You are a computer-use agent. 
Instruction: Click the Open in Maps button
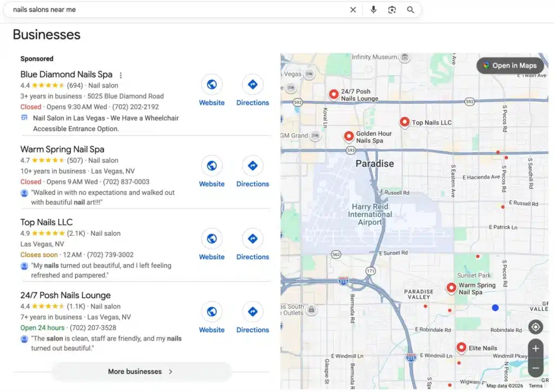pyautogui.click(x=509, y=65)
